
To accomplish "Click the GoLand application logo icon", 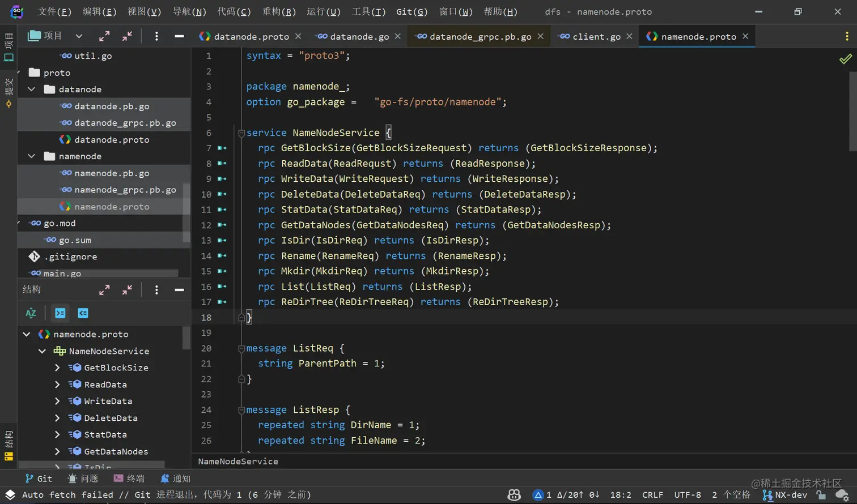I will coord(17,11).
